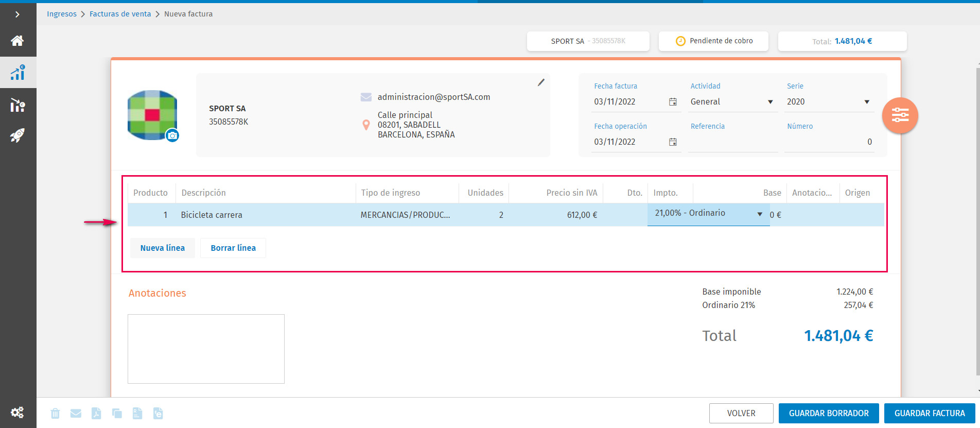Expand the left sidebar with the chevron

[x=17, y=14]
